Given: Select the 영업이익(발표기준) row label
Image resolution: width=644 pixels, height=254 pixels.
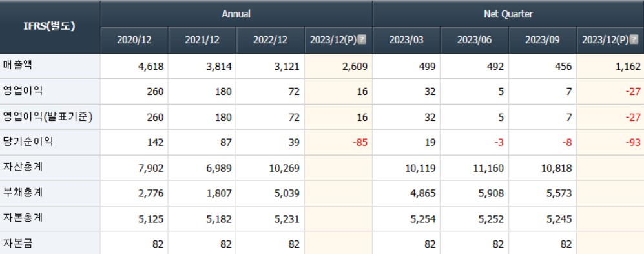Looking at the screenshot, I should tap(48, 117).
